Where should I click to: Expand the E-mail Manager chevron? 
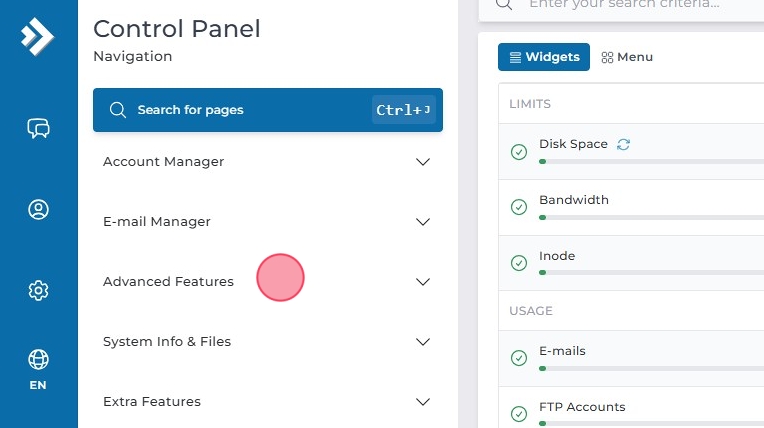(x=423, y=222)
